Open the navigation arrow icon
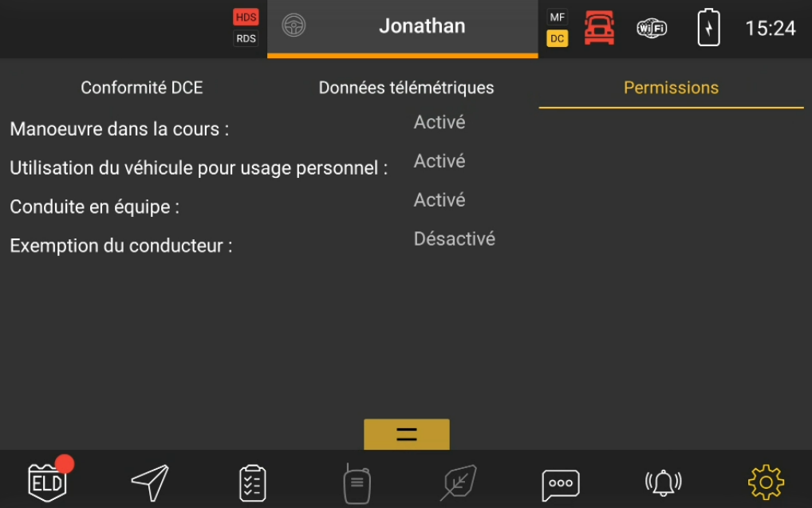The image size is (812, 508). (x=150, y=482)
